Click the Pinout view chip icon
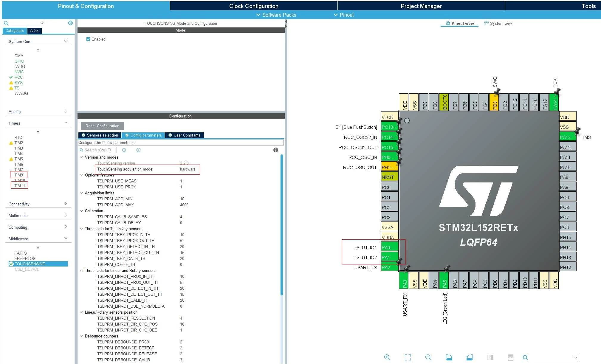Viewport: 601px width, 364px height. [448, 23]
